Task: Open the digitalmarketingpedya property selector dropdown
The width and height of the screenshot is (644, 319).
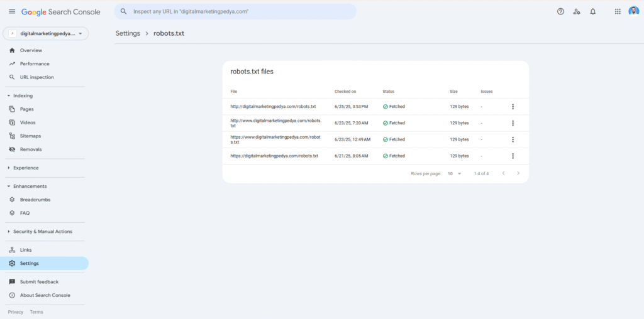Action: [x=45, y=34]
